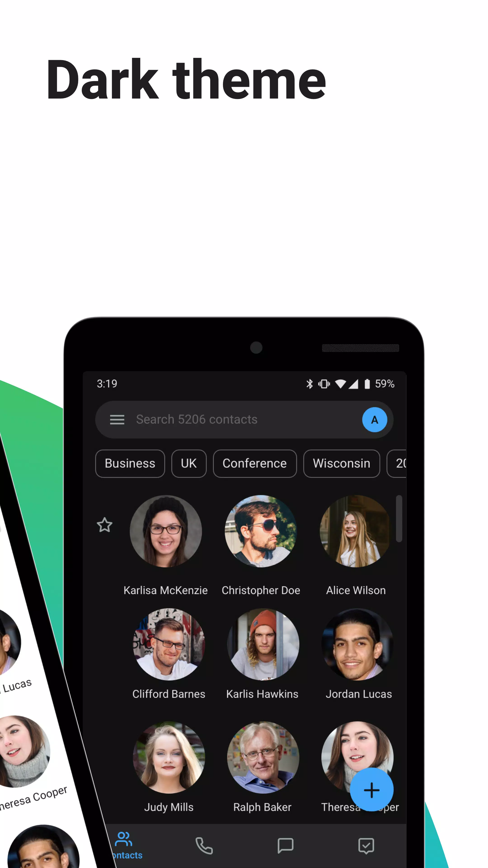Viewport: 488px width, 868px height.
Task: Open the hamburger menu icon
Action: pyautogui.click(x=117, y=419)
